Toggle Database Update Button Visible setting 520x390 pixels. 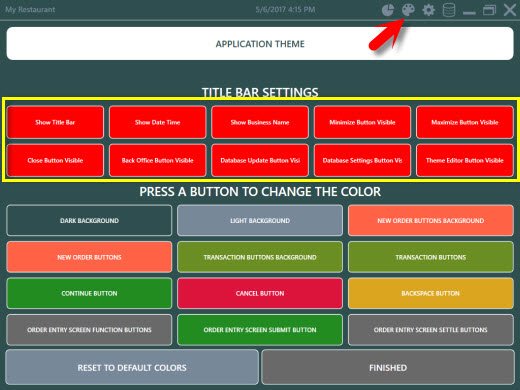pos(260,160)
